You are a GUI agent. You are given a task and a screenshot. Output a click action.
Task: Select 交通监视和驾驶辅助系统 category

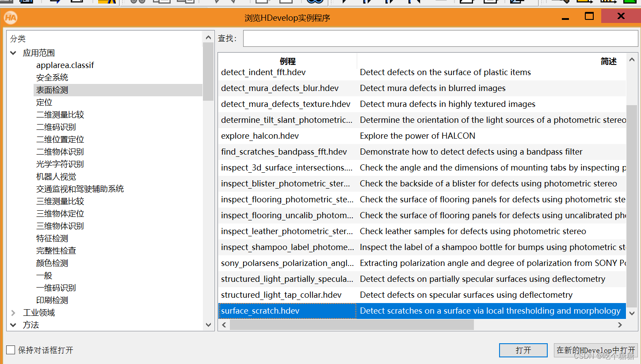pyautogui.click(x=80, y=189)
